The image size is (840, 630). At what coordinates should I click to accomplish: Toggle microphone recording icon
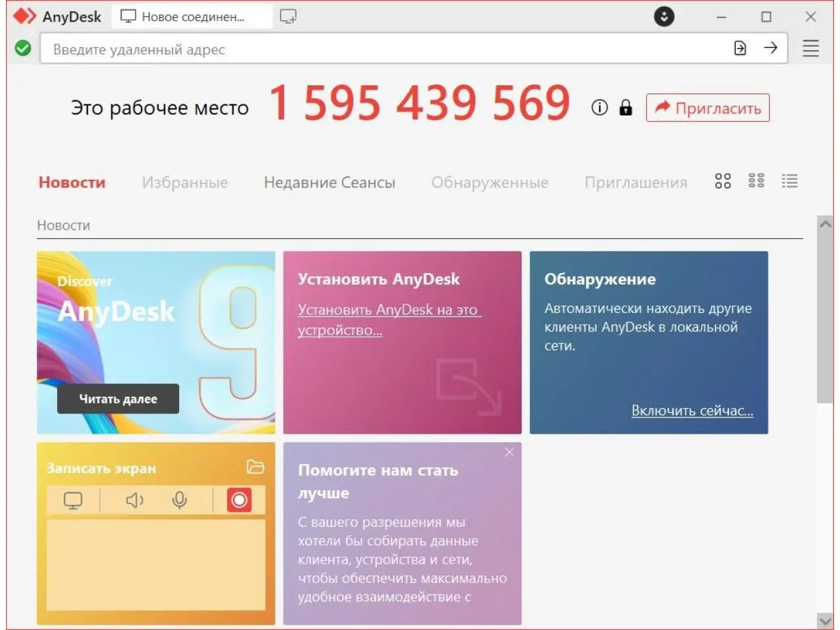click(179, 501)
